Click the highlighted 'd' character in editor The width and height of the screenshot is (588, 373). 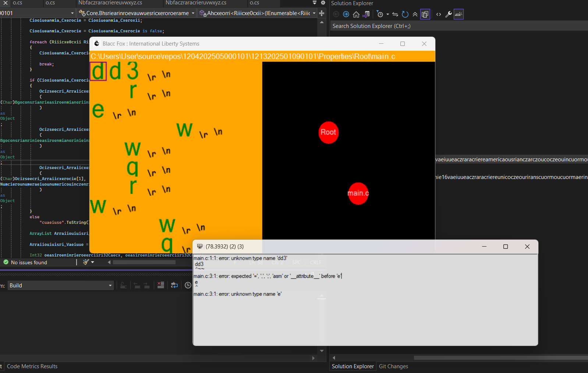click(98, 71)
